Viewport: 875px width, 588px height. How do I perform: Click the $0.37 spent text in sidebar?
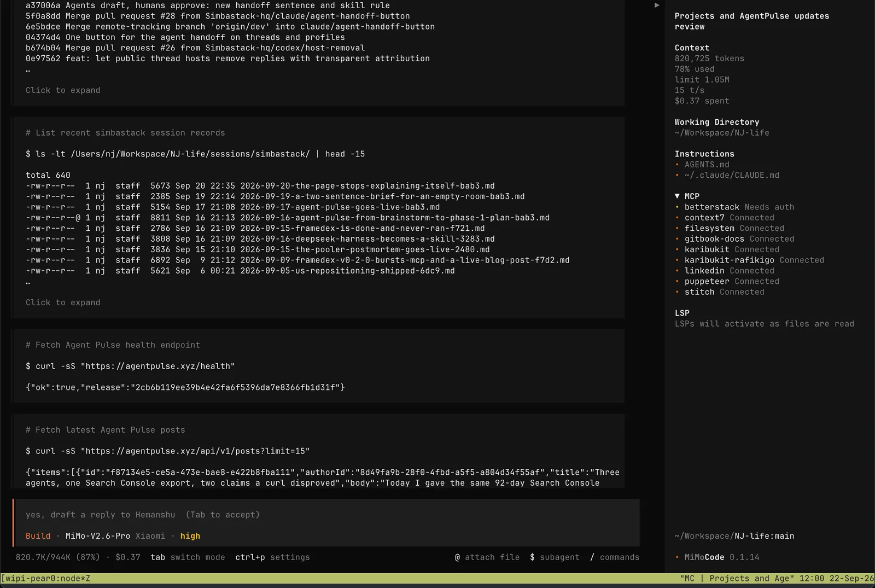702,101
